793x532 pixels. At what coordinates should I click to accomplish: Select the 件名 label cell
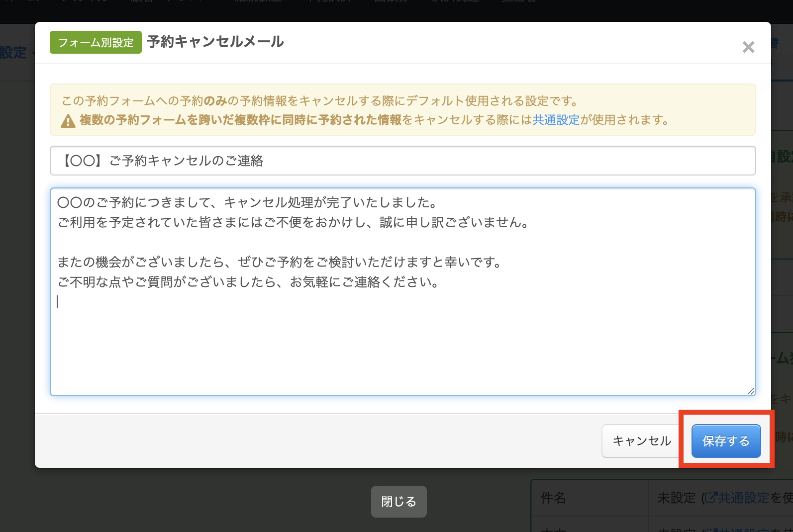click(x=553, y=498)
